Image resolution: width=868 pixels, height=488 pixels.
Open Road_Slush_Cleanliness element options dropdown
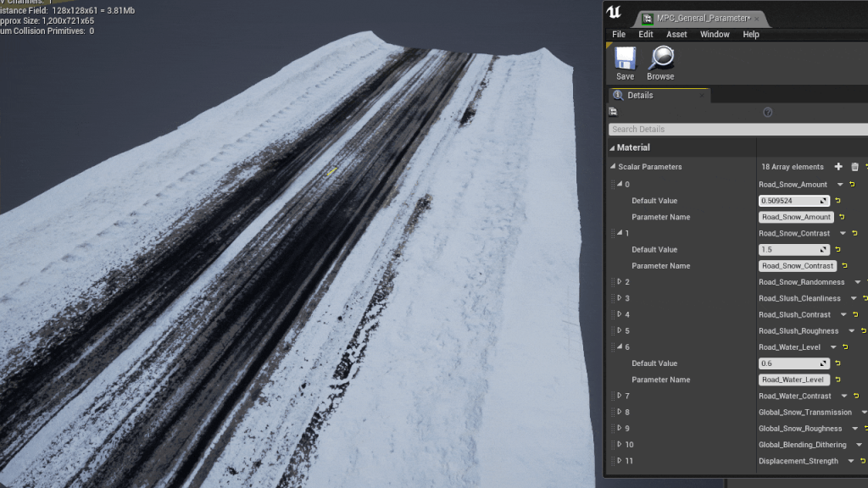point(854,299)
